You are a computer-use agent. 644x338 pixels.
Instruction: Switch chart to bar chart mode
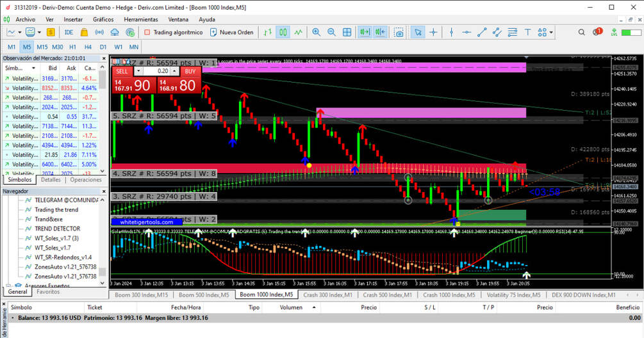tap(268, 32)
